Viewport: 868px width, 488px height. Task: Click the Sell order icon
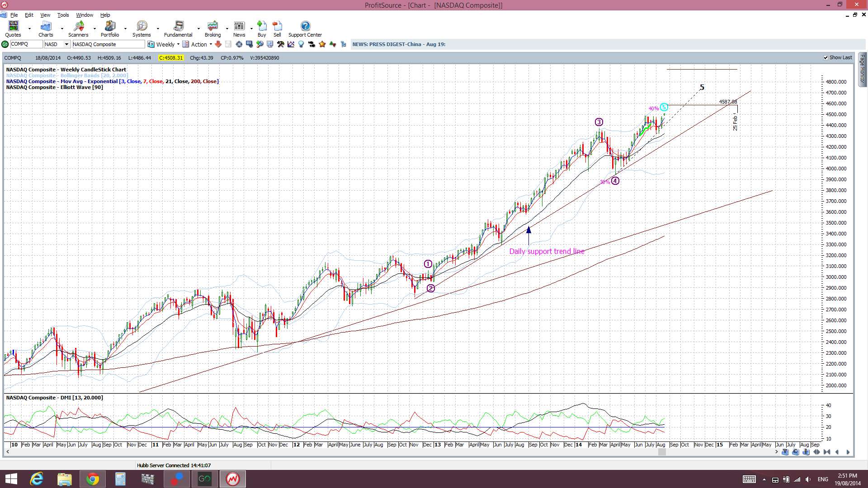(x=277, y=29)
